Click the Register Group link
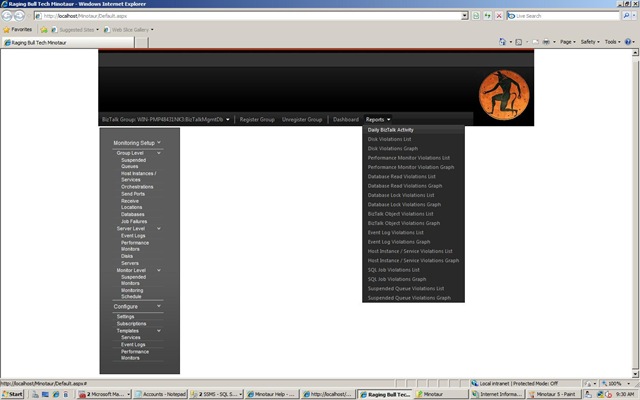The width and height of the screenshot is (640, 400). (x=257, y=120)
